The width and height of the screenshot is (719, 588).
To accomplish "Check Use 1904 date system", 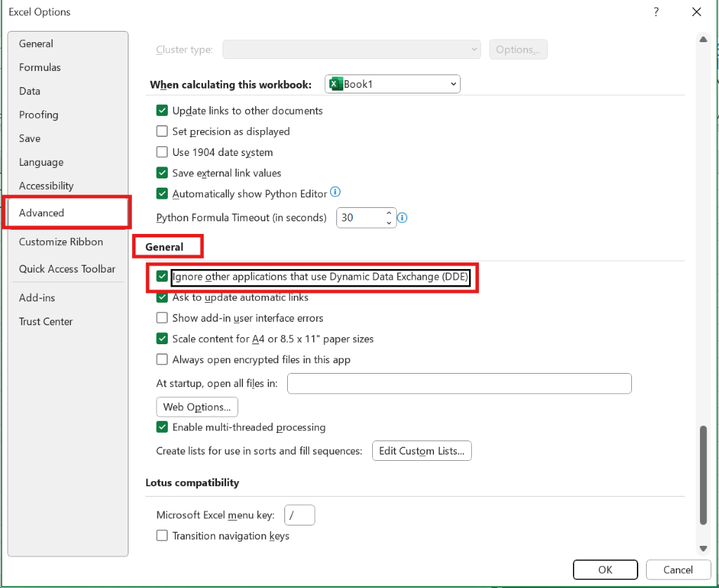I will (162, 152).
